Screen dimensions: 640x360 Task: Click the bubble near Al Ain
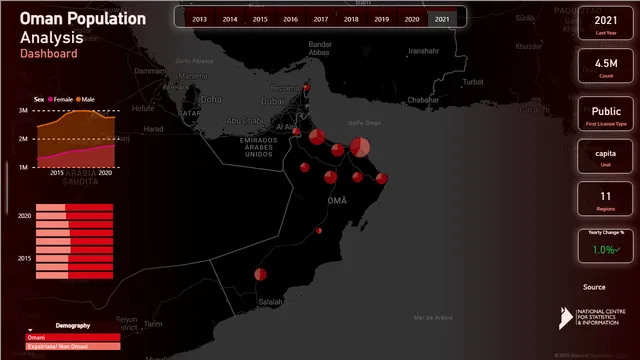[297, 131]
